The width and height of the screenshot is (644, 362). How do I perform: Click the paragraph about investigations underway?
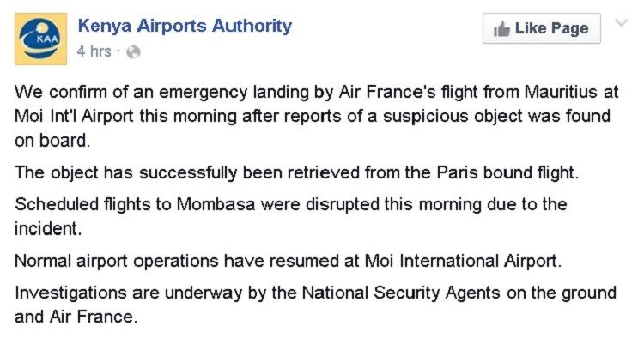315,305
